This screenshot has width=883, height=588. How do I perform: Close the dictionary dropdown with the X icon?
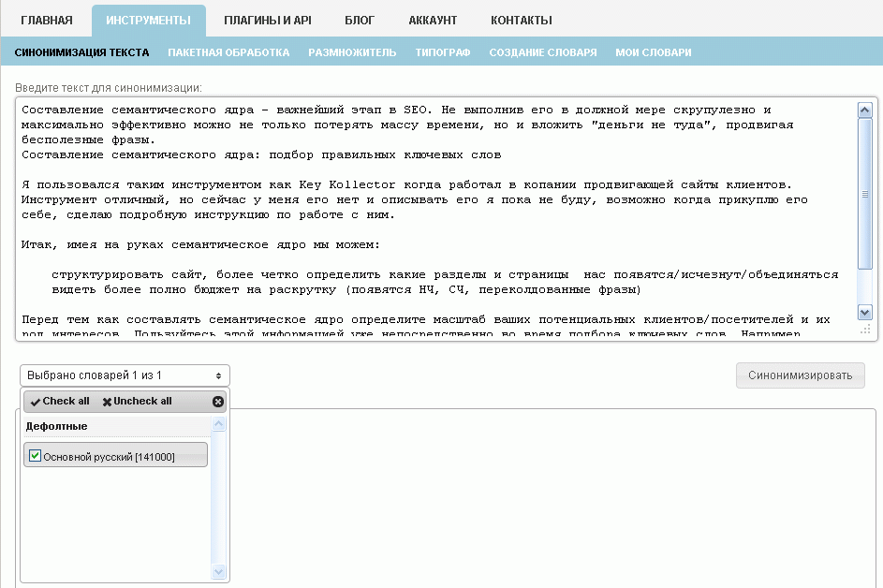click(x=218, y=402)
